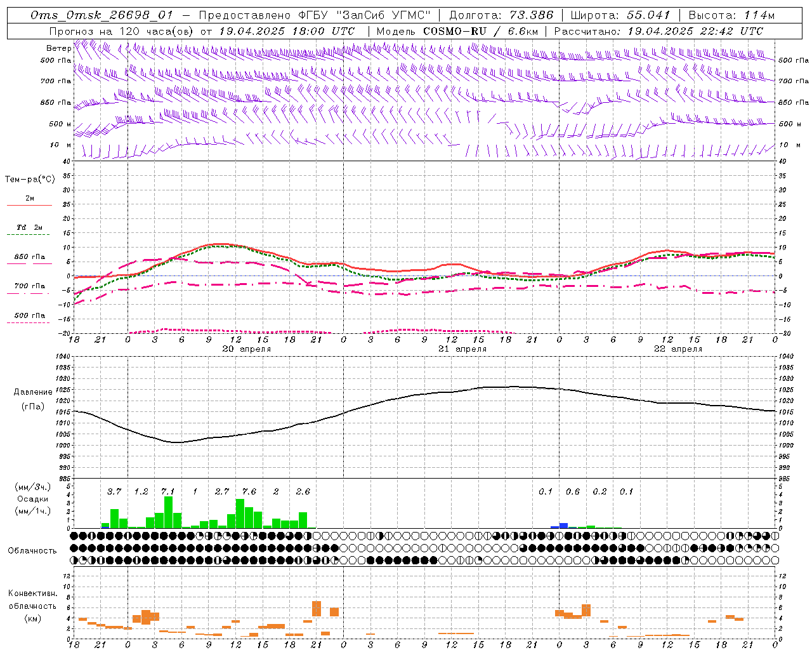Viewport: 812px width, 650px height.
Task: Click the 7.1 precipitation total value
Action: (x=167, y=492)
